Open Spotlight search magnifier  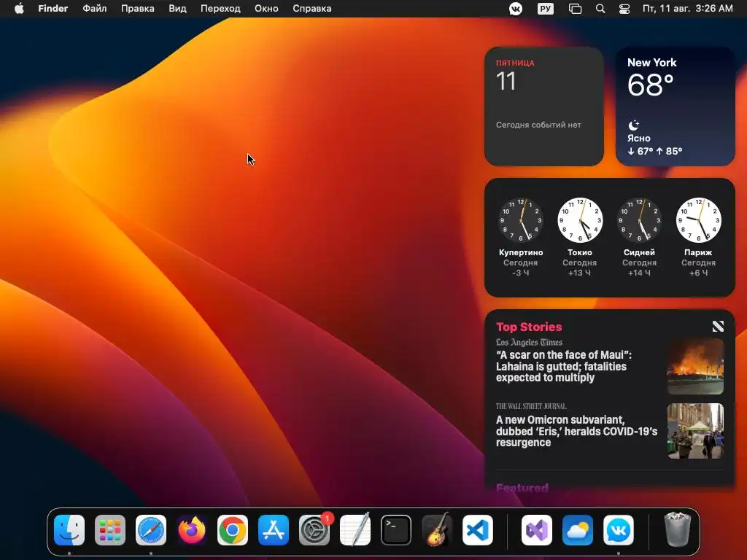(600, 9)
